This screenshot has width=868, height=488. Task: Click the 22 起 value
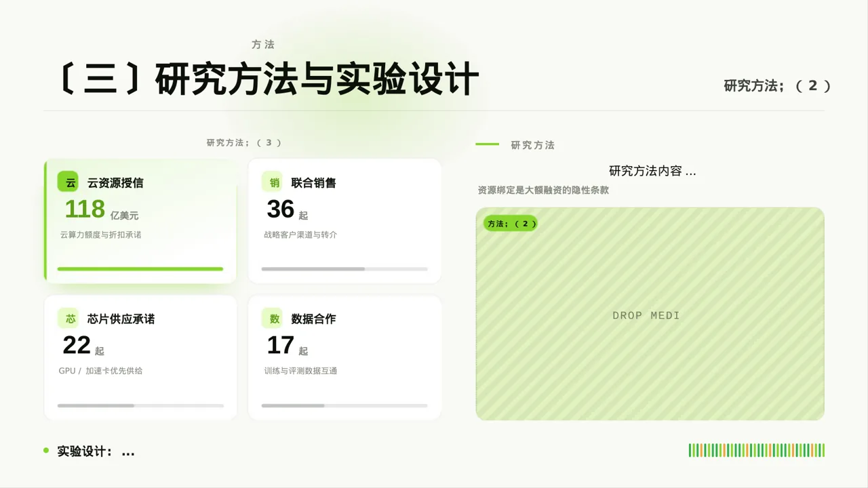83,346
